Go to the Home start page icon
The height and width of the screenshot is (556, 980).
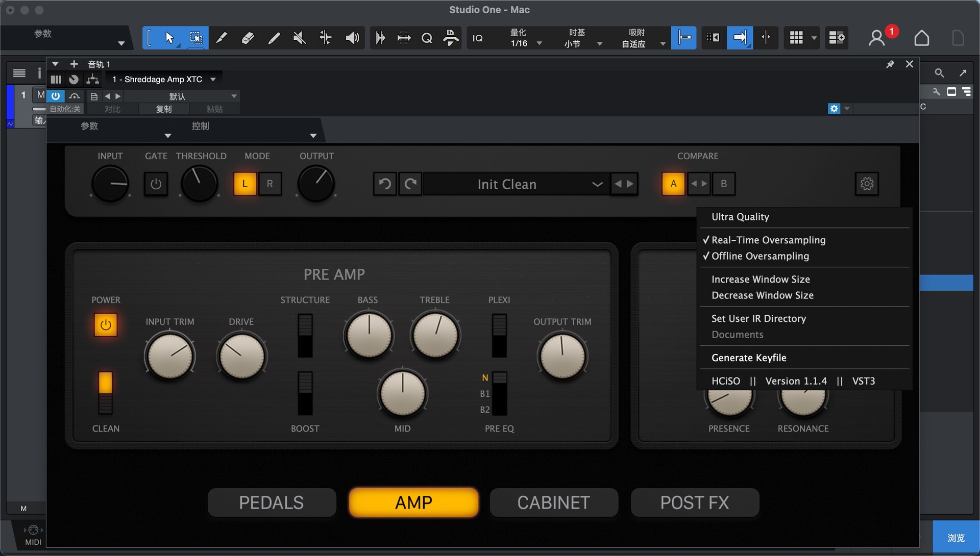(921, 38)
